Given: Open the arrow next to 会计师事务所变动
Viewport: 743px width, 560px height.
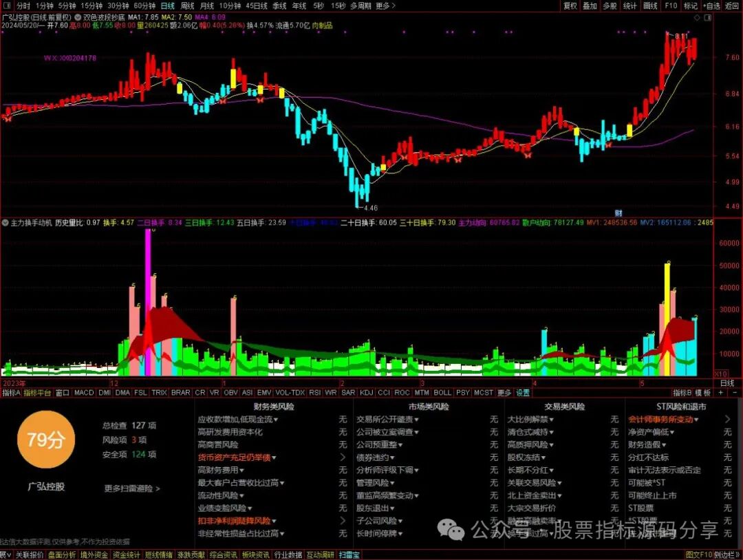Looking at the screenshot, I should pyautogui.click(x=728, y=419).
